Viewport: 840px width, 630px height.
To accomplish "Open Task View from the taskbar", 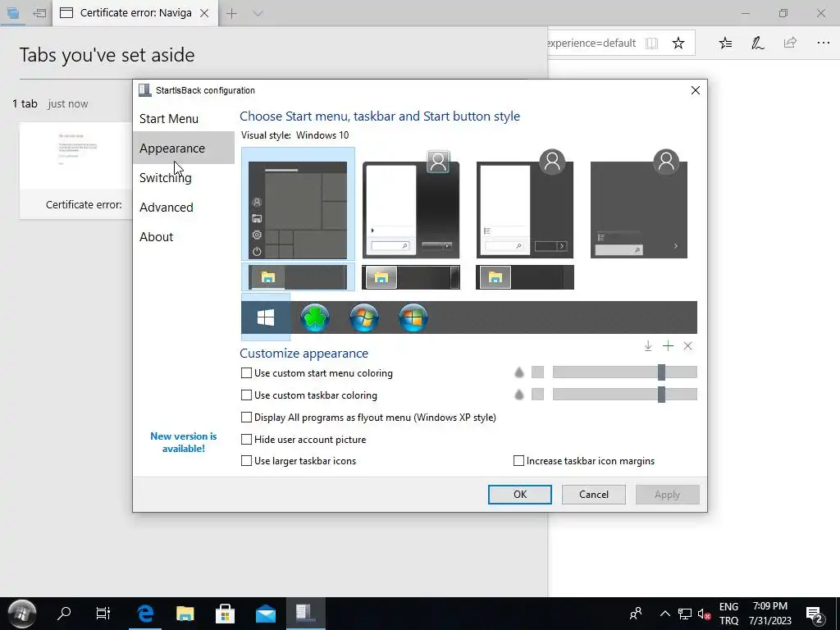I will click(x=103, y=613).
